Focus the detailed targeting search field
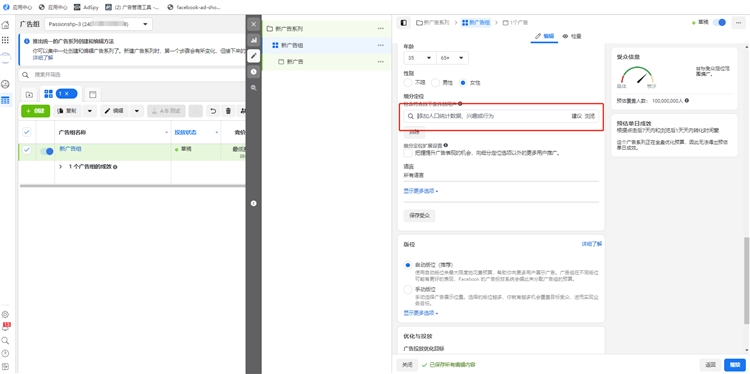 501,116
